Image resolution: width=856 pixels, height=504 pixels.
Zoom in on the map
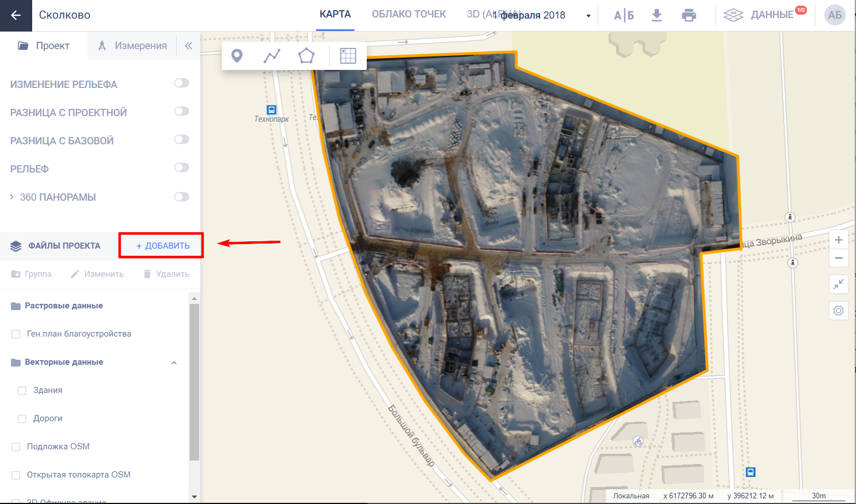click(x=839, y=240)
